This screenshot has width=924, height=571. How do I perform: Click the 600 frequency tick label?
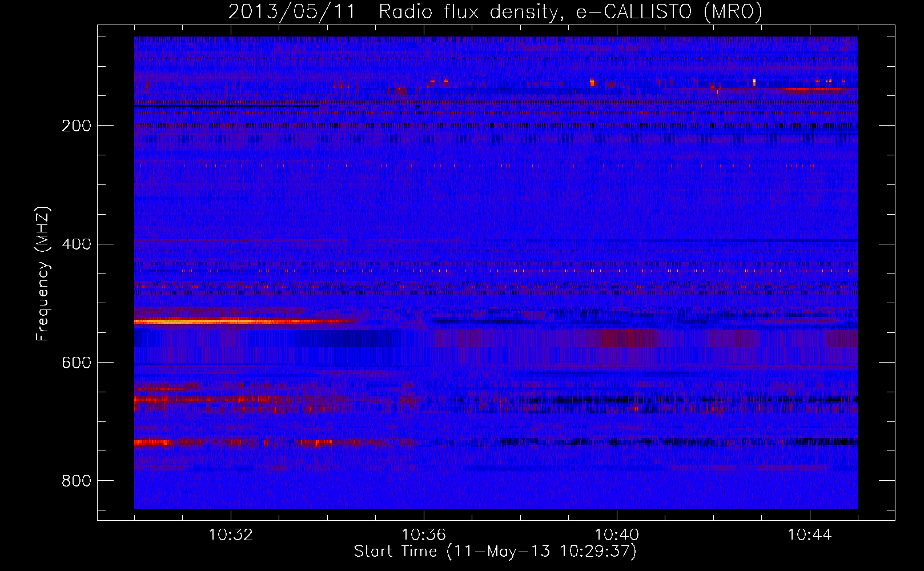(x=77, y=363)
